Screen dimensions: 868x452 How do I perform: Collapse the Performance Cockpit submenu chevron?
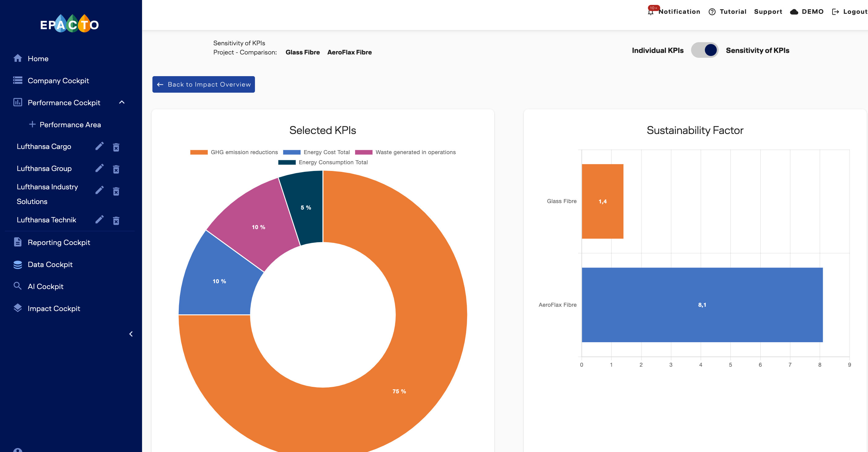(122, 102)
